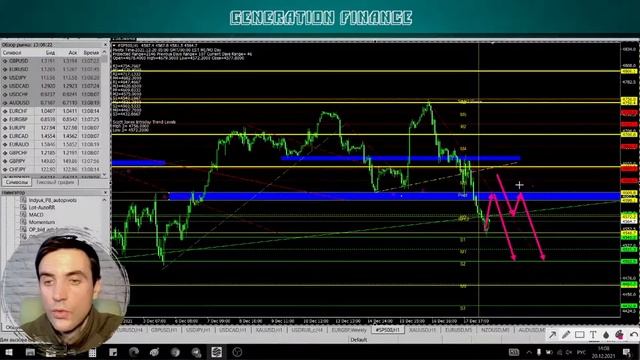Switch to the Символы tab
This screenshot has width=640, height=360.
(x=17, y=182)
